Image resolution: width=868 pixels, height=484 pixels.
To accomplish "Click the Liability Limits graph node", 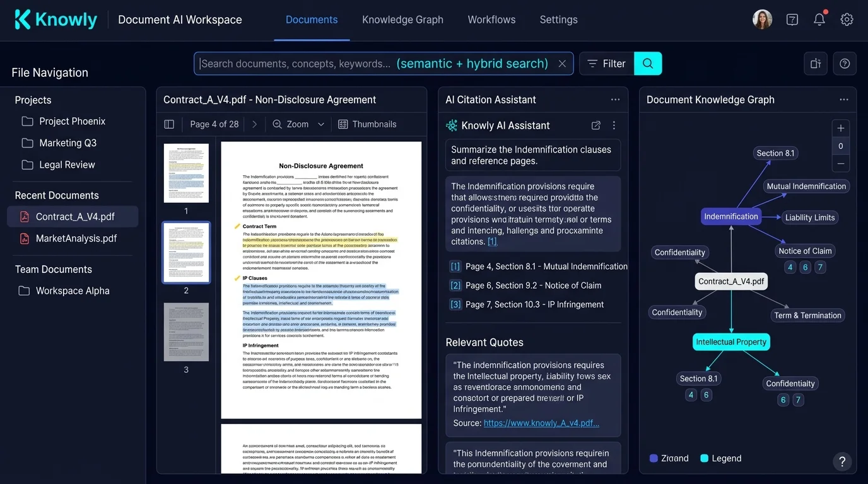I will coord(810,217).
